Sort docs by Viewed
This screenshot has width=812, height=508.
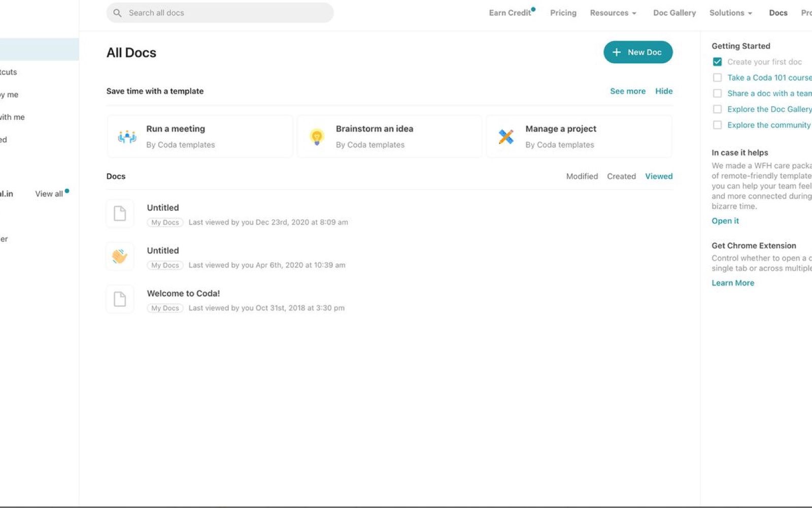[659, 176]
